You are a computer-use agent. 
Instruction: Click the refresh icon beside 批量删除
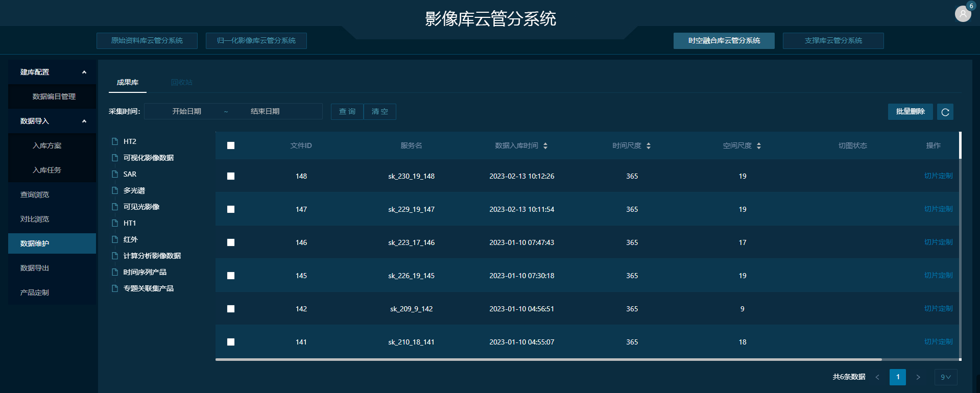pyautogui.click(x=945, y=112)
